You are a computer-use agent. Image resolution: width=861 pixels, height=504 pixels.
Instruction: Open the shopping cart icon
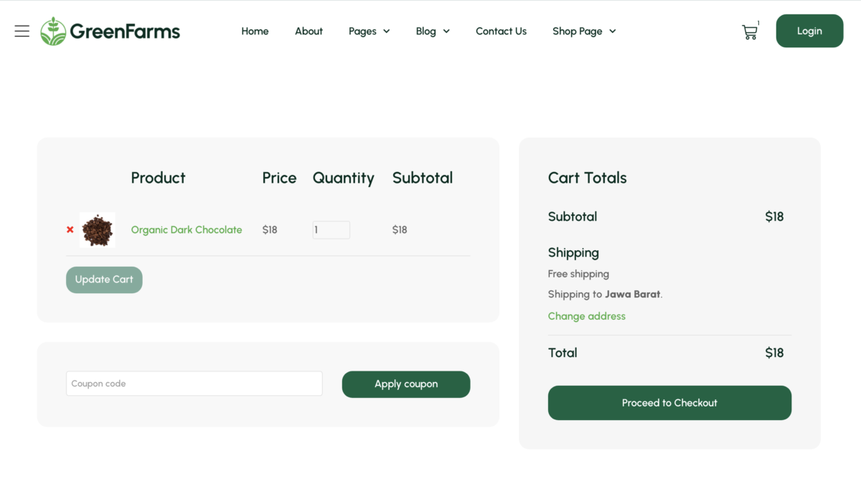point(749,31)
